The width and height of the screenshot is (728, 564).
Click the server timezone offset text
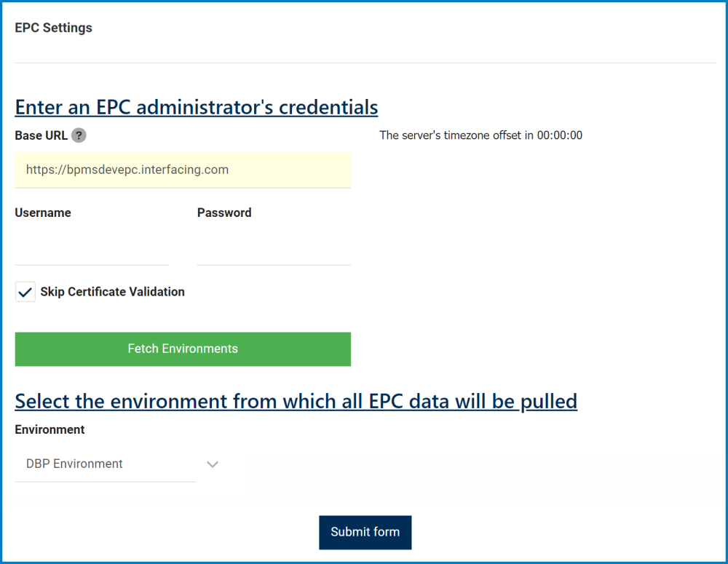click(x=480, y=135)
